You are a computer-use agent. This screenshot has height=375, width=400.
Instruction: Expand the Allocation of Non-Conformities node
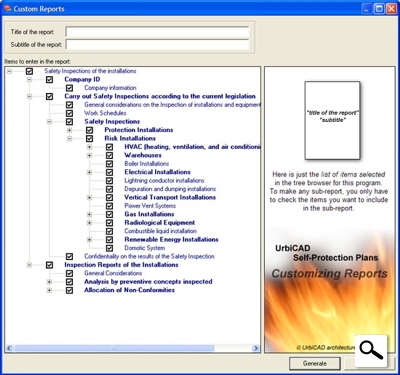point(49,290)
